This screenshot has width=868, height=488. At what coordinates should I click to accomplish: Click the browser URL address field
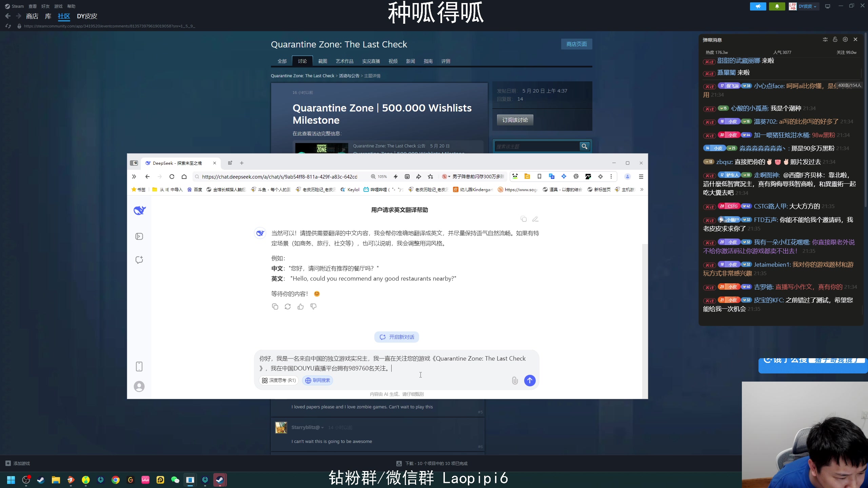(280, 177)
